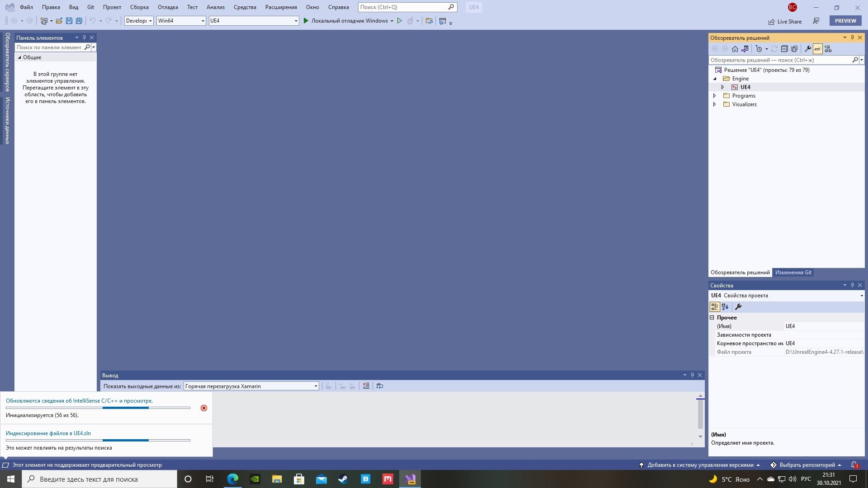The height and width of the screenshot is (488, 868).
Task: Stop the IntelliSense update task
Action: tap(204, 408)
